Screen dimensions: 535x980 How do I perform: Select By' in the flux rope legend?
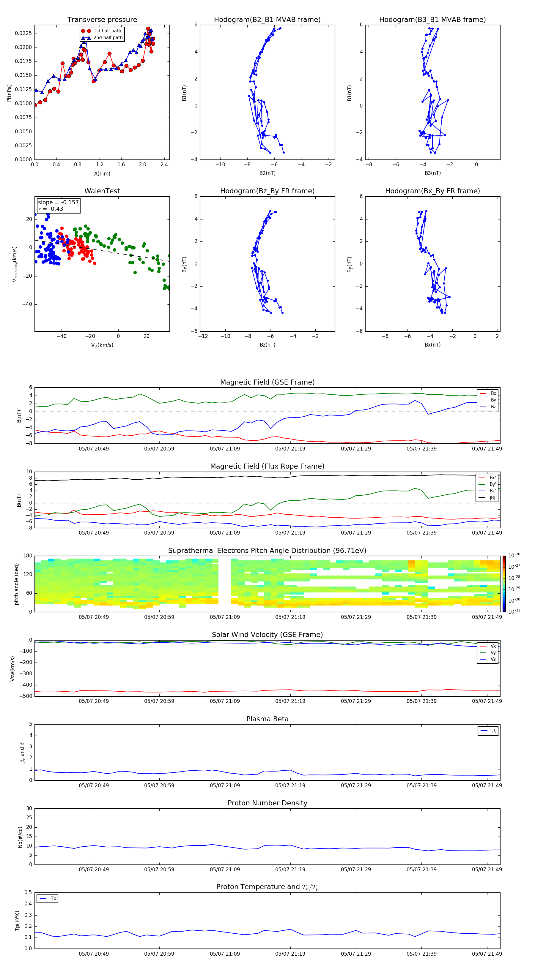click(x=487, y=484)
